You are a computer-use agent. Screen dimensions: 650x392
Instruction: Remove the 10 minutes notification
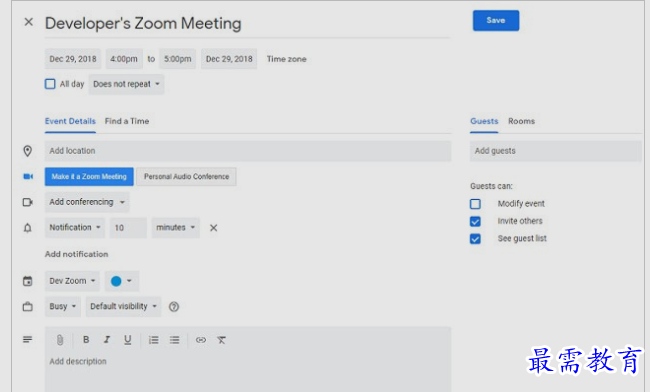click(x=213, y=228)
